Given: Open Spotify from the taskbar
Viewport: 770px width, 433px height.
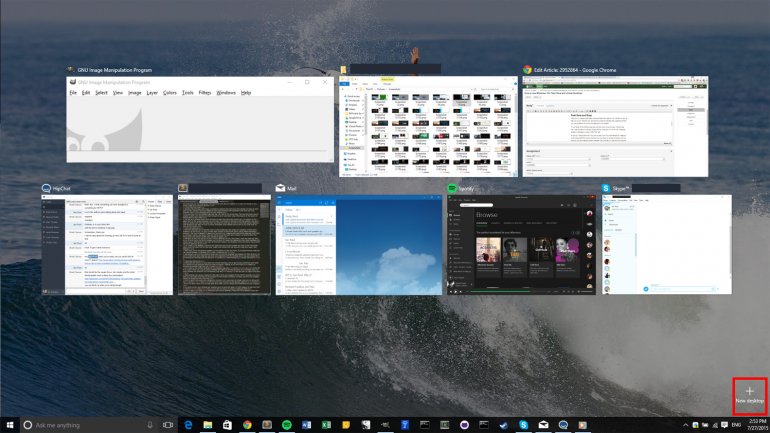Looking at the screenshot, I should pos(287,425).
